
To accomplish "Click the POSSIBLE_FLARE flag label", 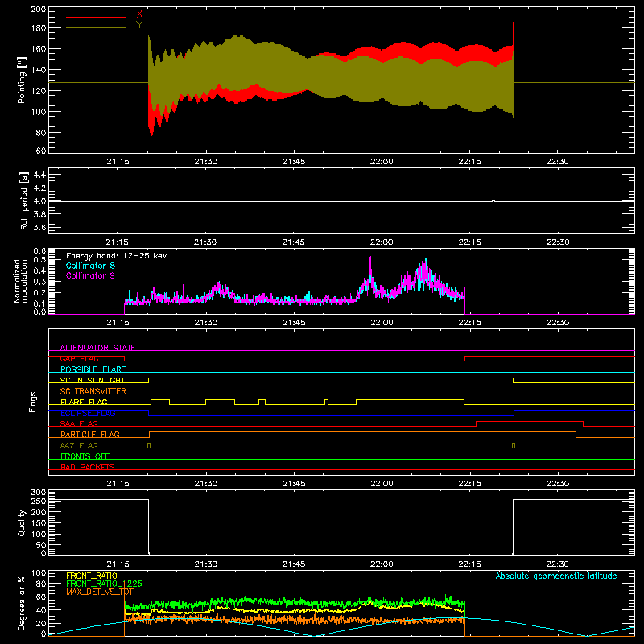I will pos(93,369).
